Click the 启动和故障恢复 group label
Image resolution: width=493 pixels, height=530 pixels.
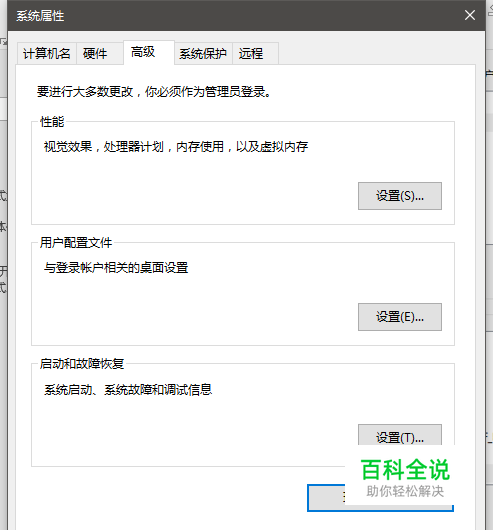pyautogui.click(x=82, y=364)
